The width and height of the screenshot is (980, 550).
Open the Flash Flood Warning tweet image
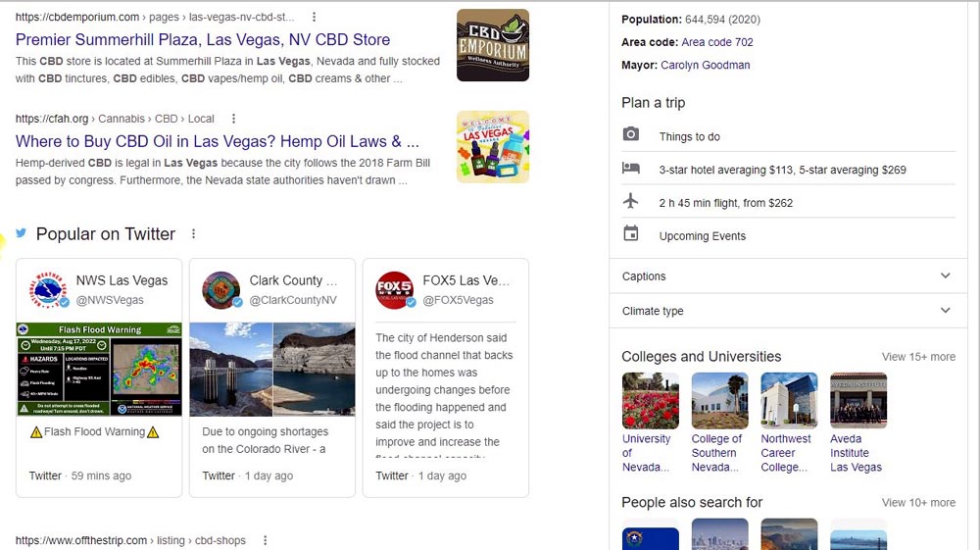coord(99,370)
